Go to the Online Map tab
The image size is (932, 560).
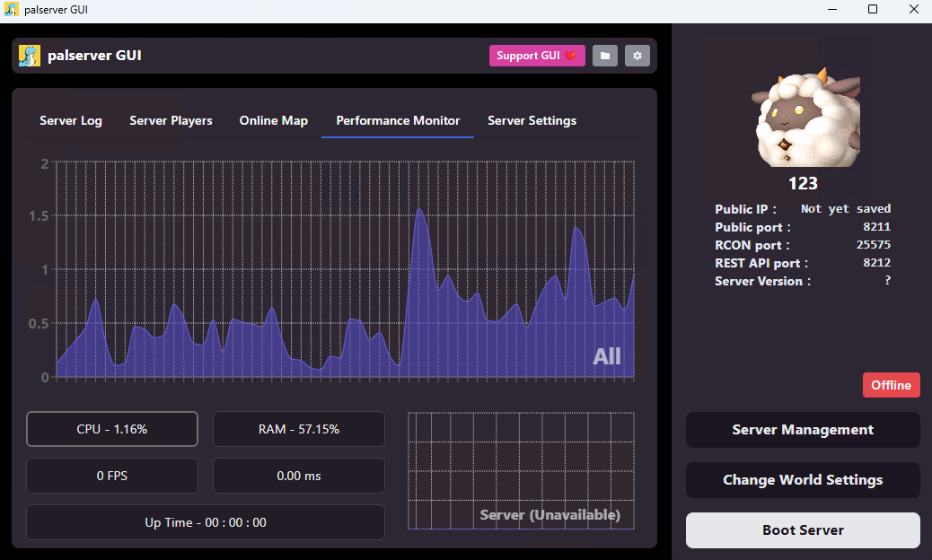click(x=274, y=120)
